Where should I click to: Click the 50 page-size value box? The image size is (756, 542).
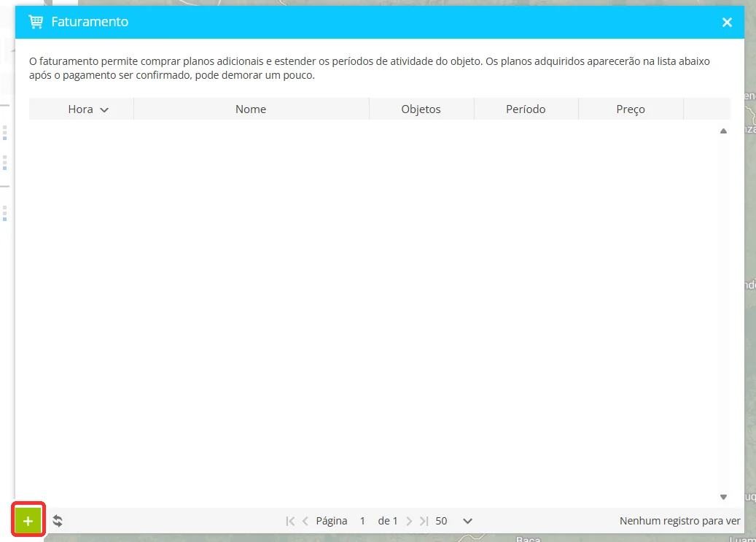click(446, 522)
